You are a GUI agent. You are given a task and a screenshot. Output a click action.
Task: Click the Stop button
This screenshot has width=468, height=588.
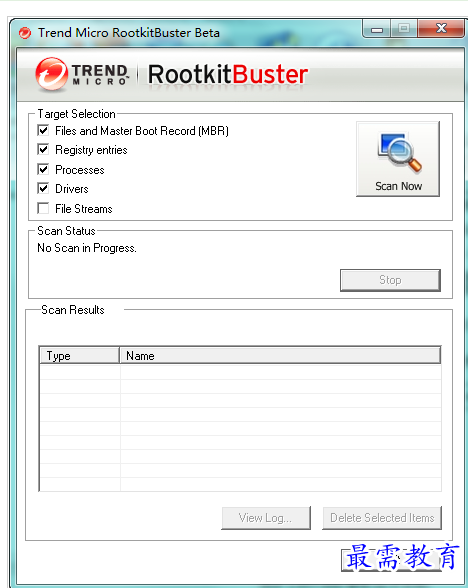[390, 280]
